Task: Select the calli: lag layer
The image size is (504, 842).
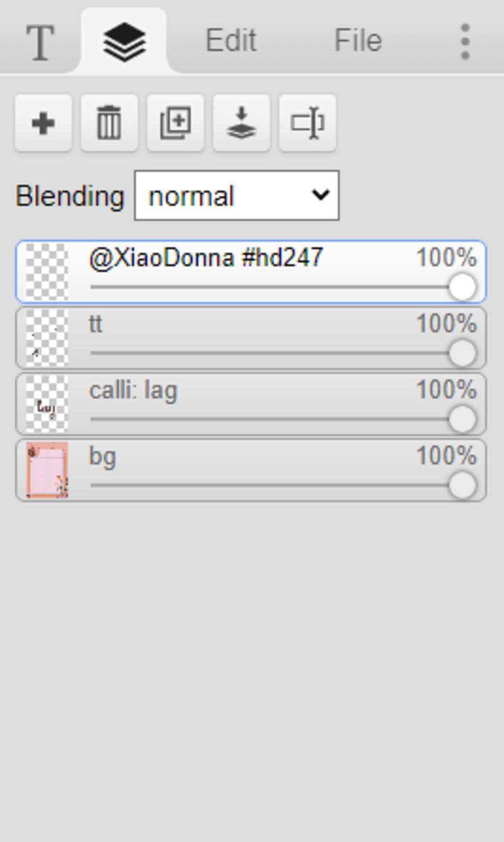Action: point(251,404)
